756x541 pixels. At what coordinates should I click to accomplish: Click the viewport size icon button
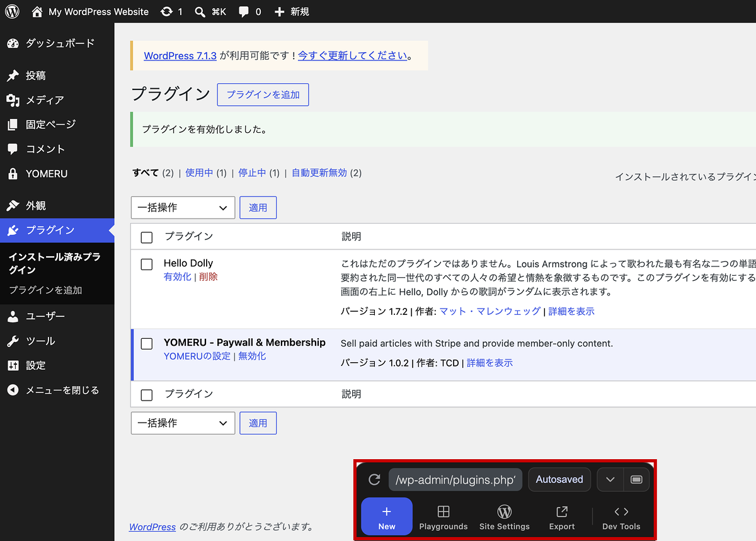tap(636, 479)
